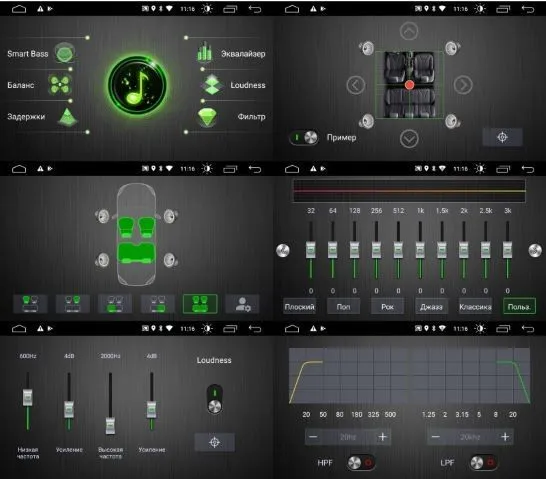The width and height of the screenshot is (546, 479).
Task: Click the center green music note
Action: (x=137, y=85)
